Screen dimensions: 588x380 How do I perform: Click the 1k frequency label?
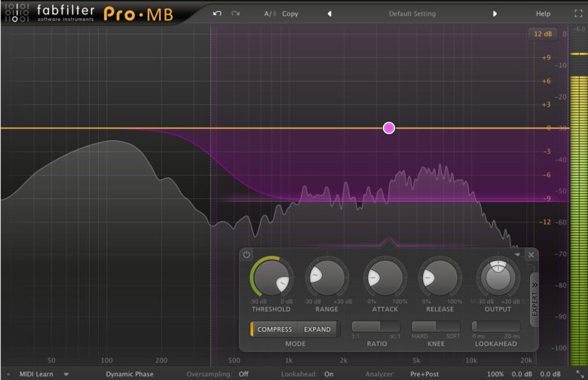(289, 360)
